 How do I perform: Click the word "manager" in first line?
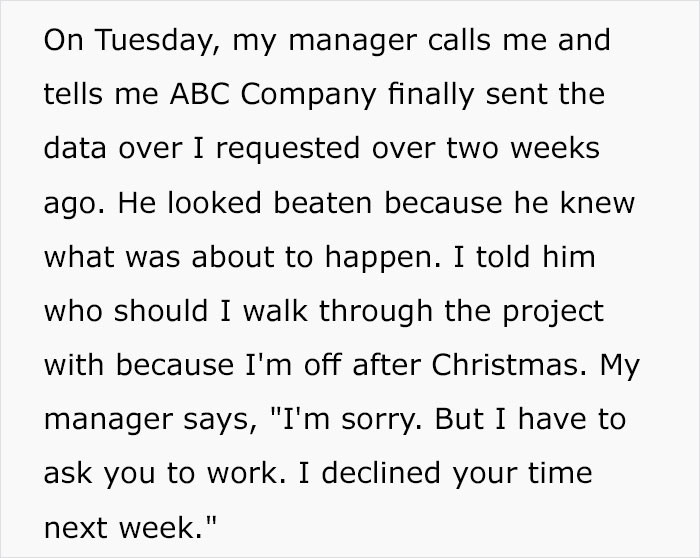pos(353,42)
